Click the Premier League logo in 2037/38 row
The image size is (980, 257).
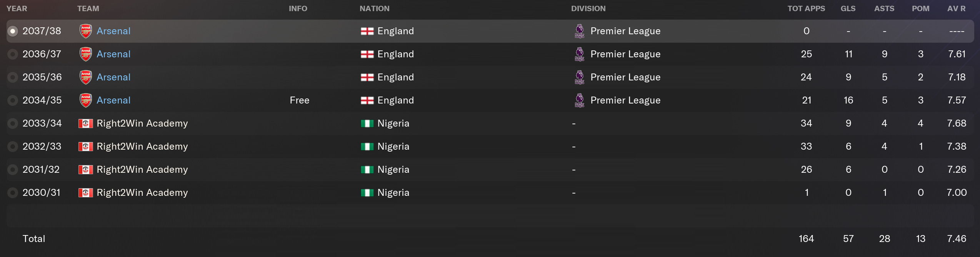coord(579,31)
